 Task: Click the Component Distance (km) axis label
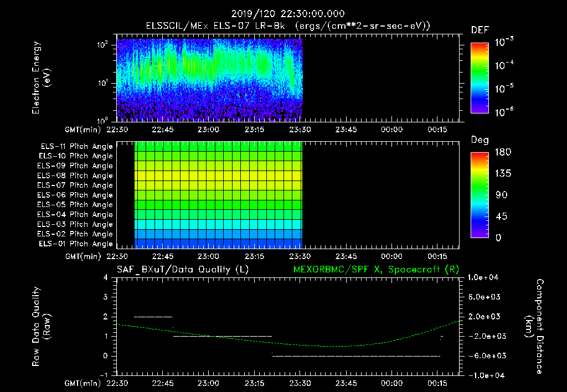point(534,327)
